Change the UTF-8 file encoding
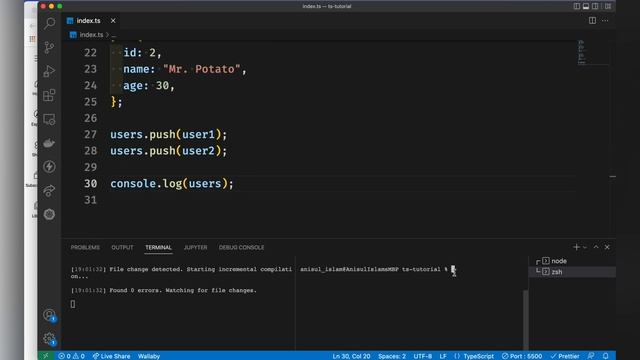 (x=422, y=356)
